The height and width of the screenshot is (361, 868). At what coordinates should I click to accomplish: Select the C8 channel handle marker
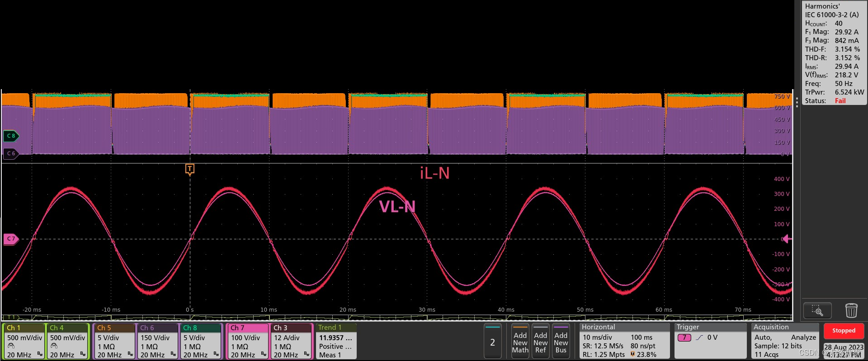[11, 136]
